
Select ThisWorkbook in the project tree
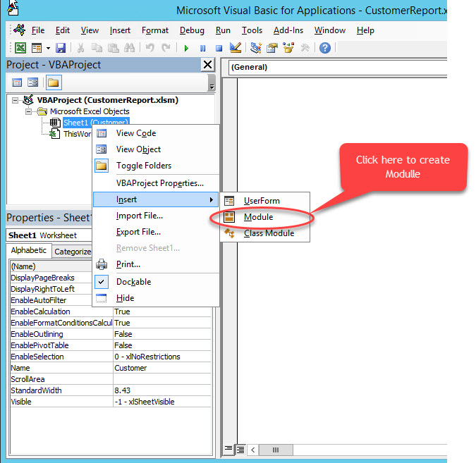click(x=77, y=134)
